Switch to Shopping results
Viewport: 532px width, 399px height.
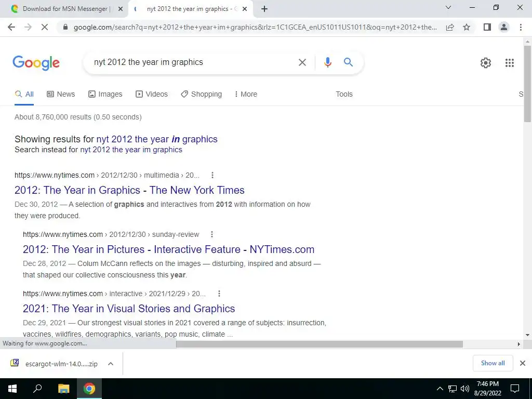201,94
